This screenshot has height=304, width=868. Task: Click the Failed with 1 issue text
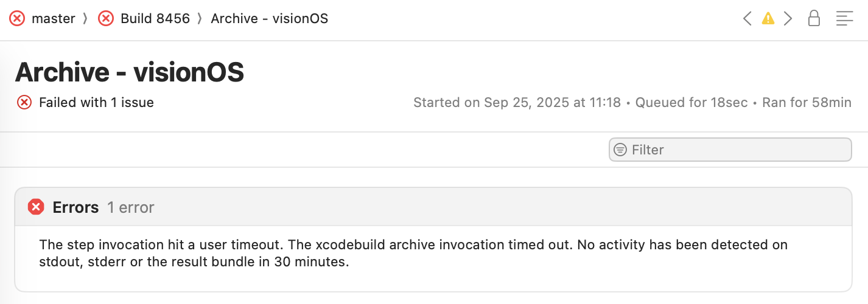96,102
